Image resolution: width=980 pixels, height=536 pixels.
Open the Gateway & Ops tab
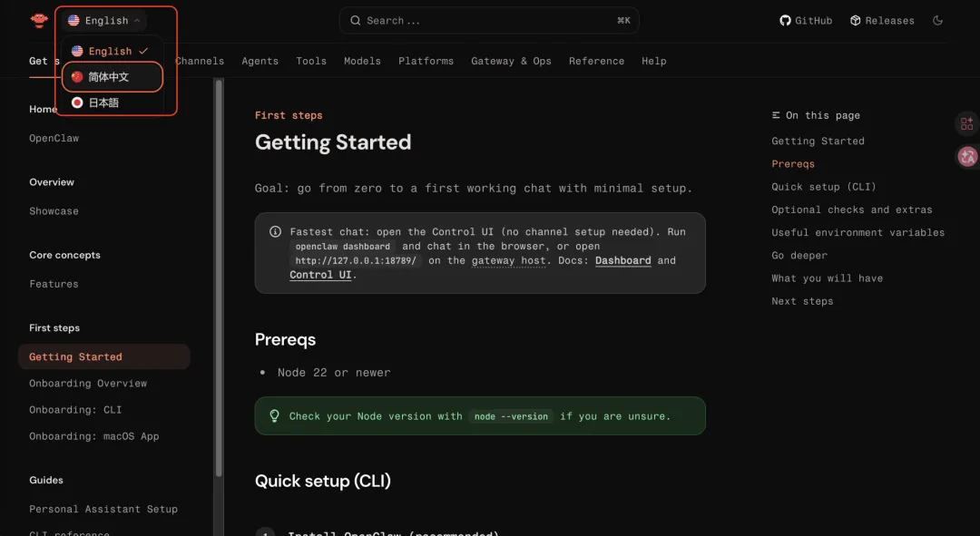(511, 62)
